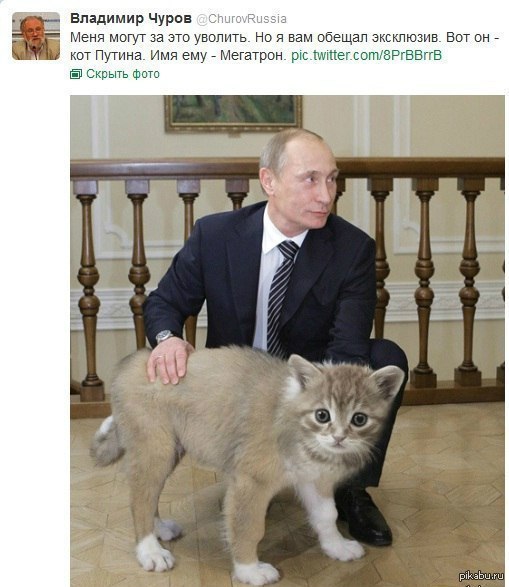509x587 pixels.
Task: Open the @ChurovRussia handle
Action: [x=242, y=19]
